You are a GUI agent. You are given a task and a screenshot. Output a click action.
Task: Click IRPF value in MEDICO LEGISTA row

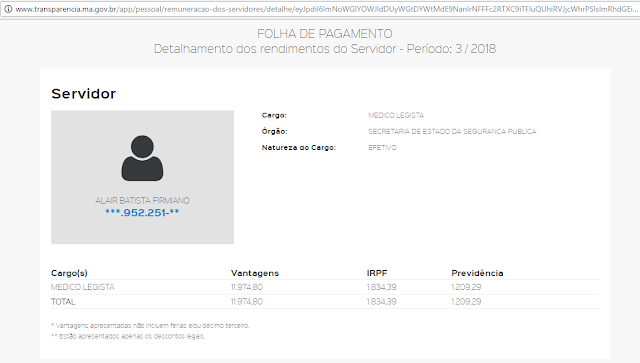(x=381, y=287)
